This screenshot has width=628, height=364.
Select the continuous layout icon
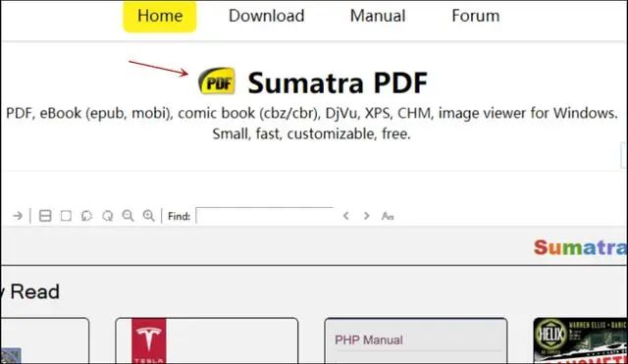tap(45, 216)
